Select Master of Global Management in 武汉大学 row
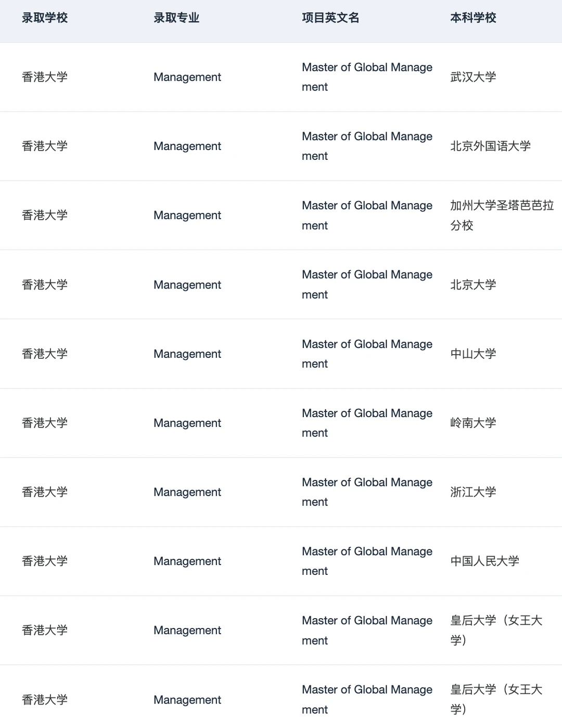 pyautogui.click(x=367, y=77)
